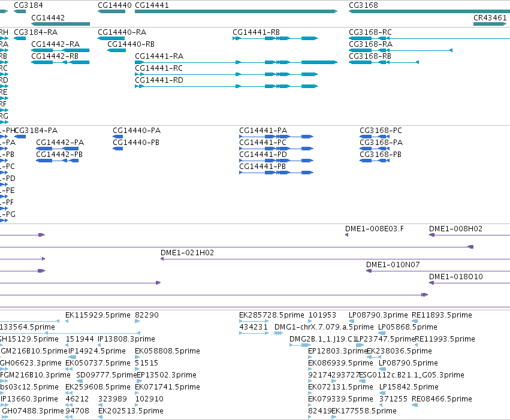Select EST label EK238036.5prime

399,351
